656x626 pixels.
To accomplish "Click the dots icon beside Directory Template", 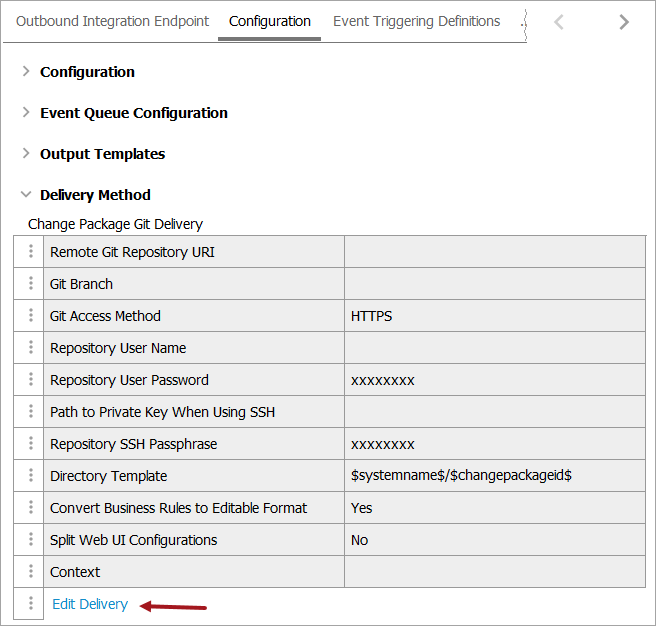I will point(31,476).
